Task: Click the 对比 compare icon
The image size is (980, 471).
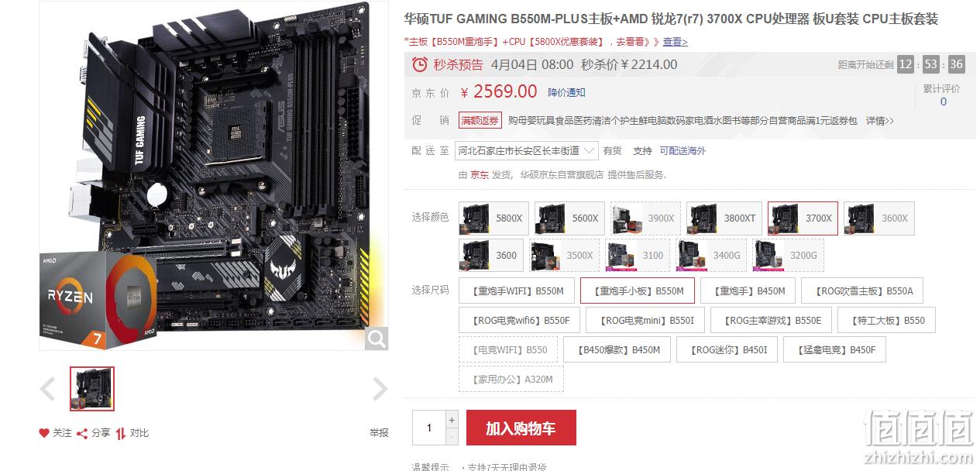Action: pos(121,433)
